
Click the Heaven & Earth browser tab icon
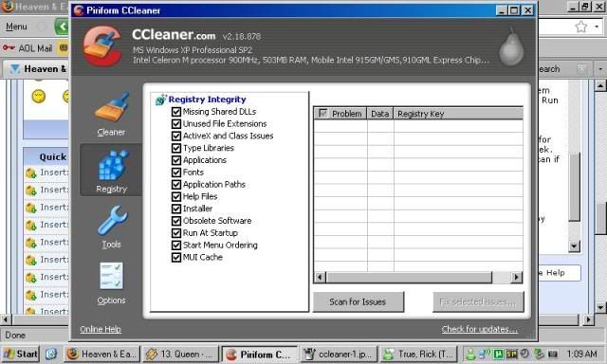pyautogui.click(x=15, y=69)
